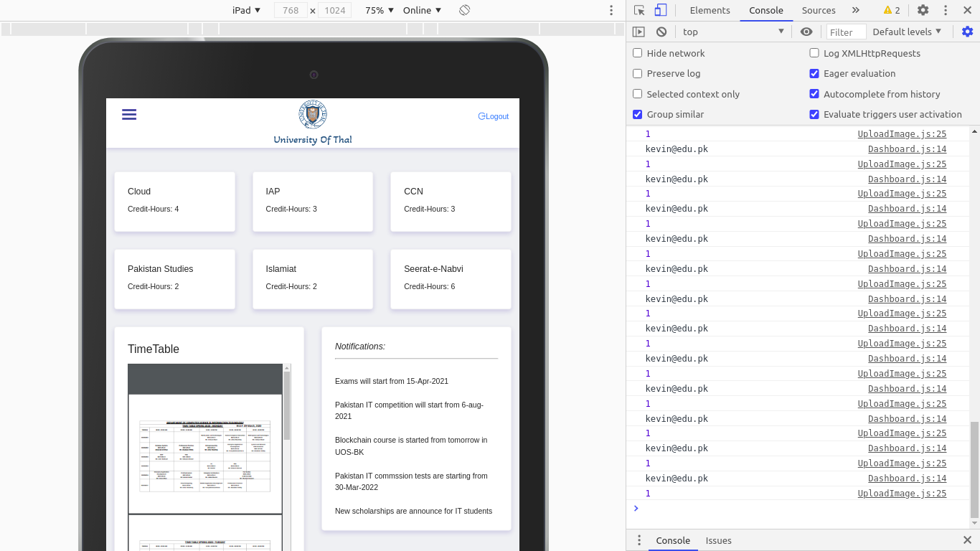This screenshot has width=980, height=551.
Task: Open the drawer's three-dot menu
Action: pos(639,540)
